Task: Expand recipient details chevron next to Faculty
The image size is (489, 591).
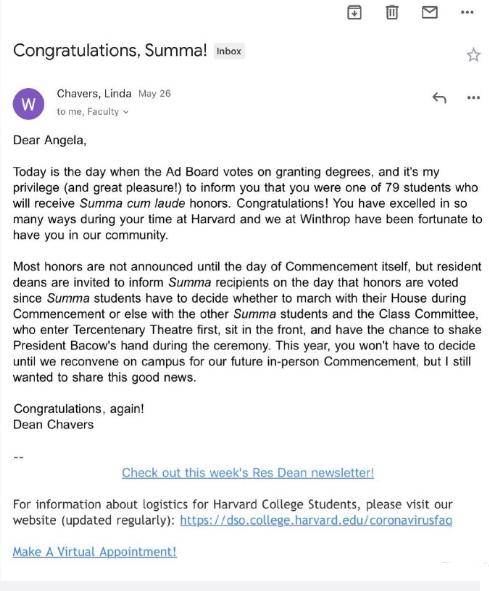Action: tap(126, 112)
